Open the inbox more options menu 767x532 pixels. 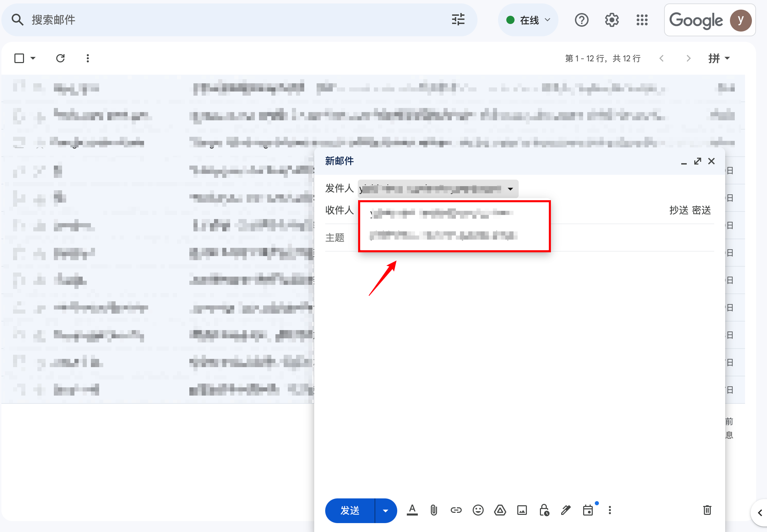pyautogui.click(x=88, y=58)
